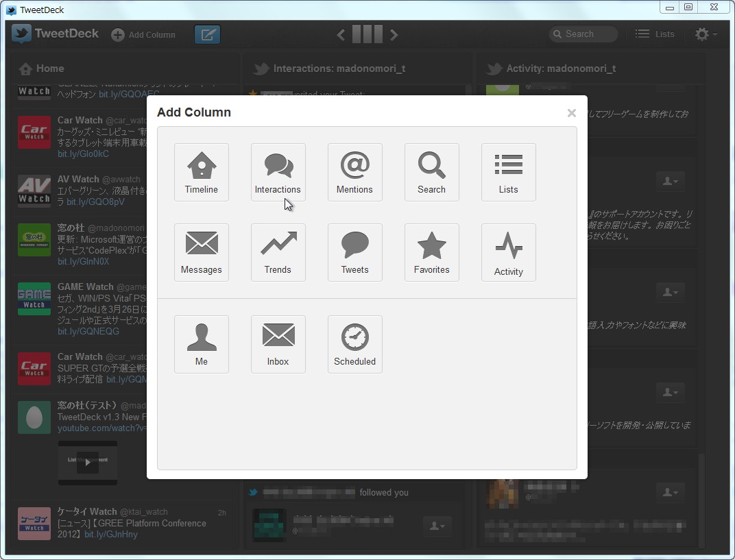This screenshot has width=735, height=560.
Task: Add a Trends column
Action: (x=278, y=252)
